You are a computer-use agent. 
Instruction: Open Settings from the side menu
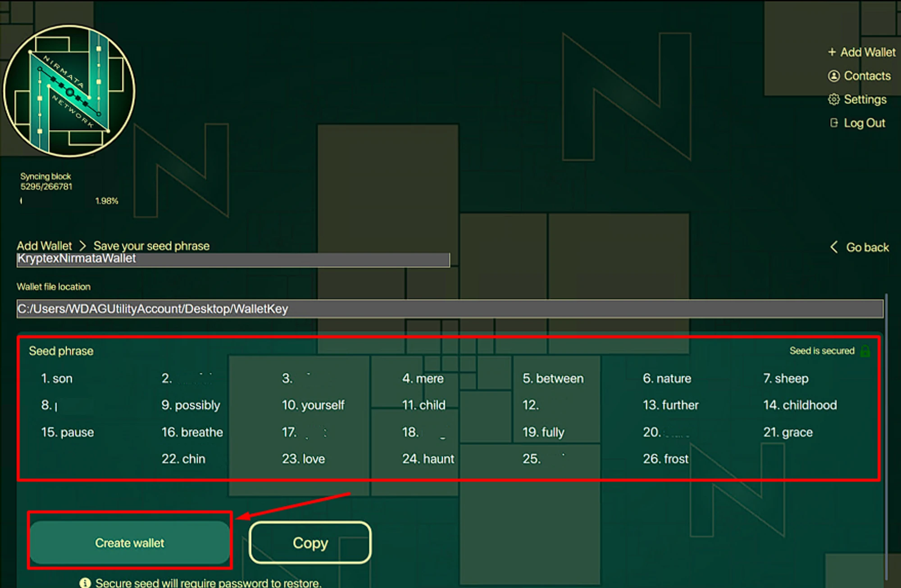865,100
